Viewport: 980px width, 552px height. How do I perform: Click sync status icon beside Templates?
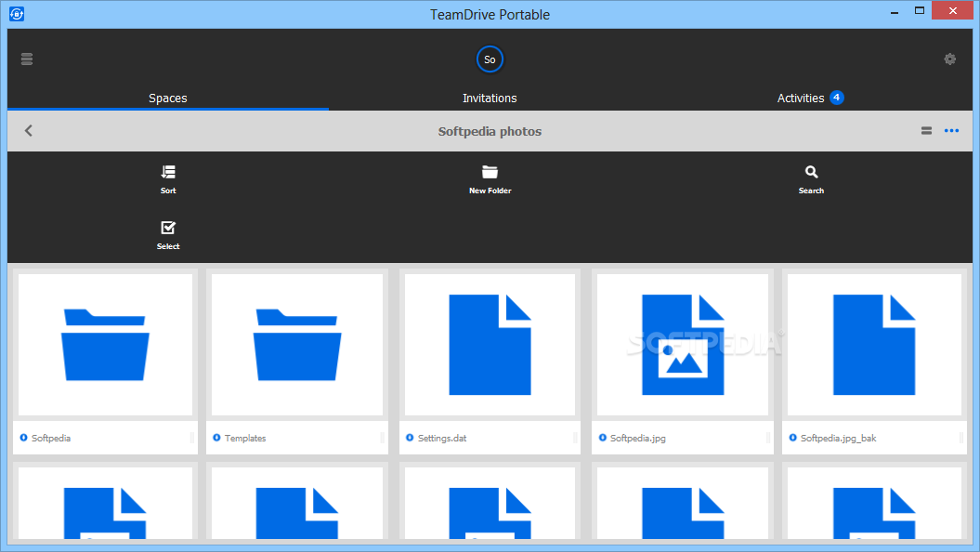[216, 438]
